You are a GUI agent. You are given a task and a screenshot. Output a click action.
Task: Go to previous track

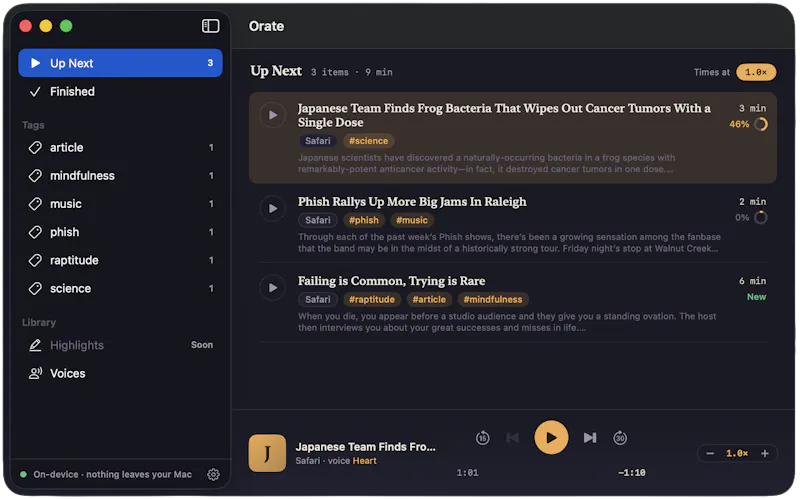click(x=513, y=438)
